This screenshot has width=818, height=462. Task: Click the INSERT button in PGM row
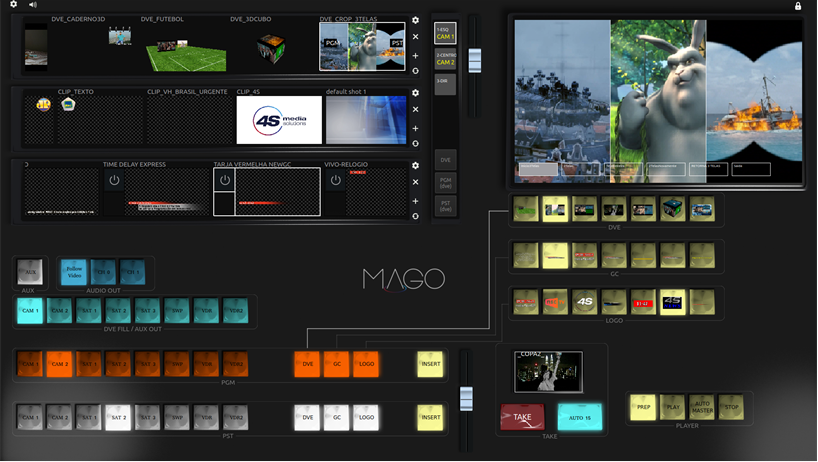pyautogui.click(x=430, y=364)
